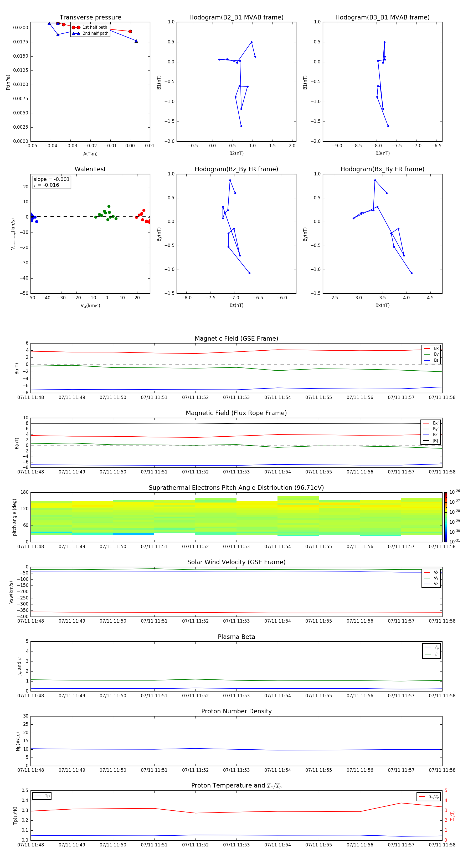Click the lowest point in Hodogram(Bx_By FR frame)
This screenshot has width=473, height=868.
[x=412, y=273]
